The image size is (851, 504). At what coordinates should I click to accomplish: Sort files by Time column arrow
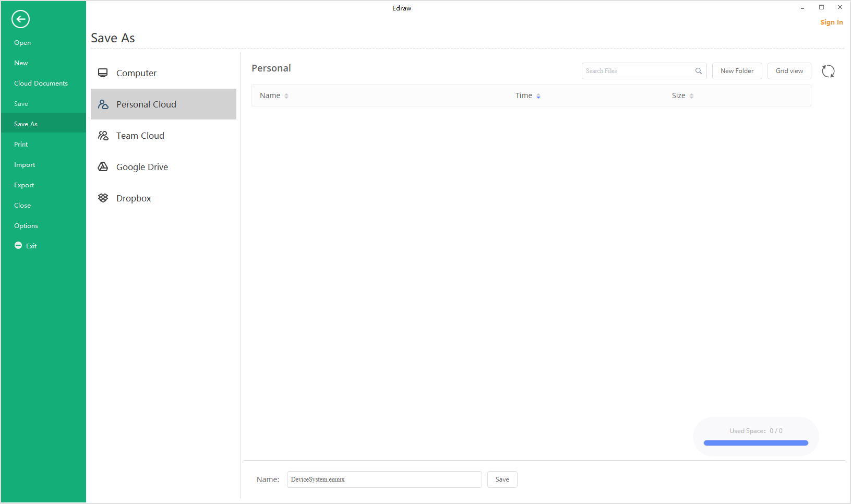pyautogui.click(x=538, y=96)
